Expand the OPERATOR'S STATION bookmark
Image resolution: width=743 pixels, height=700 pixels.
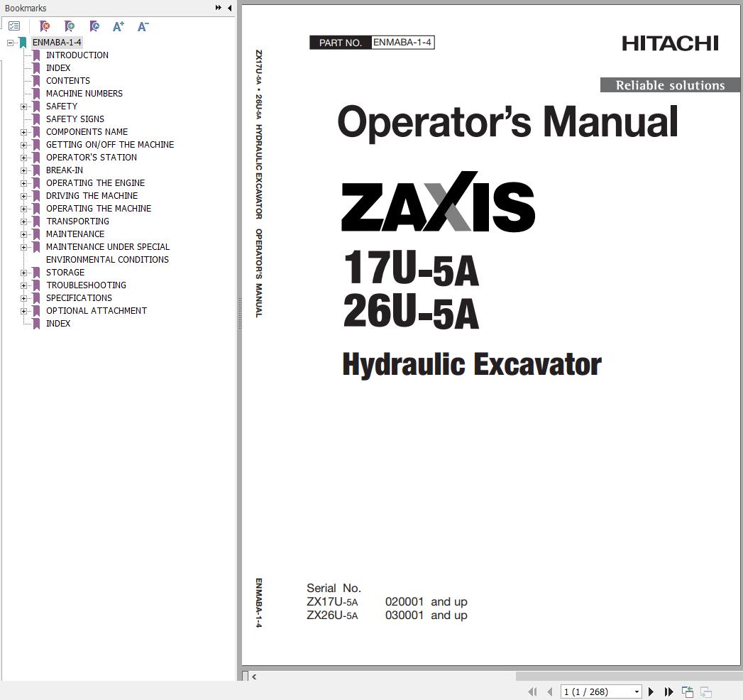coord(23,158)
